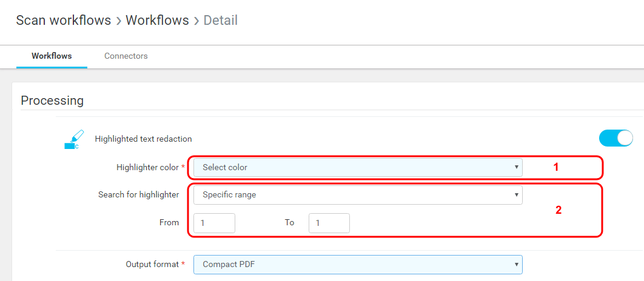Open the Highlighter color dropdown
Screen dimensions: 644x281
tap(358, 167)
